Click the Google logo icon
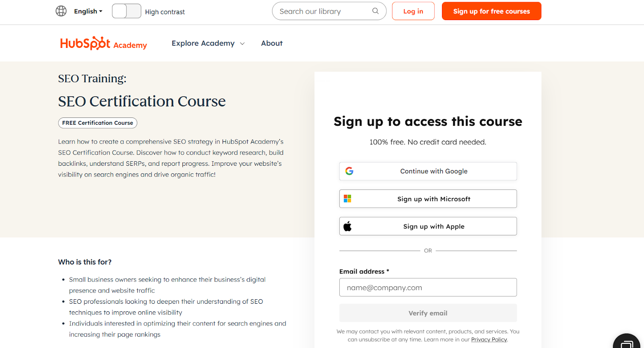Screen dimensions: 644x348 [x=349, y=171]
